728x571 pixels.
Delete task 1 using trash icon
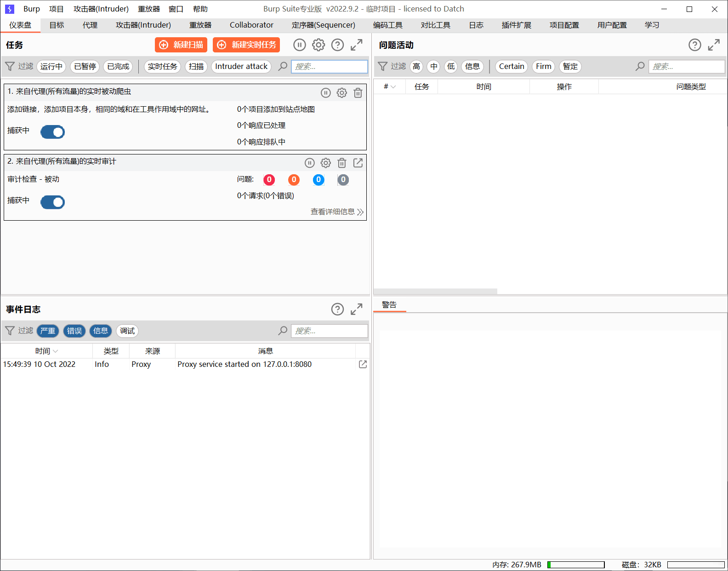(x=358, y=93)
